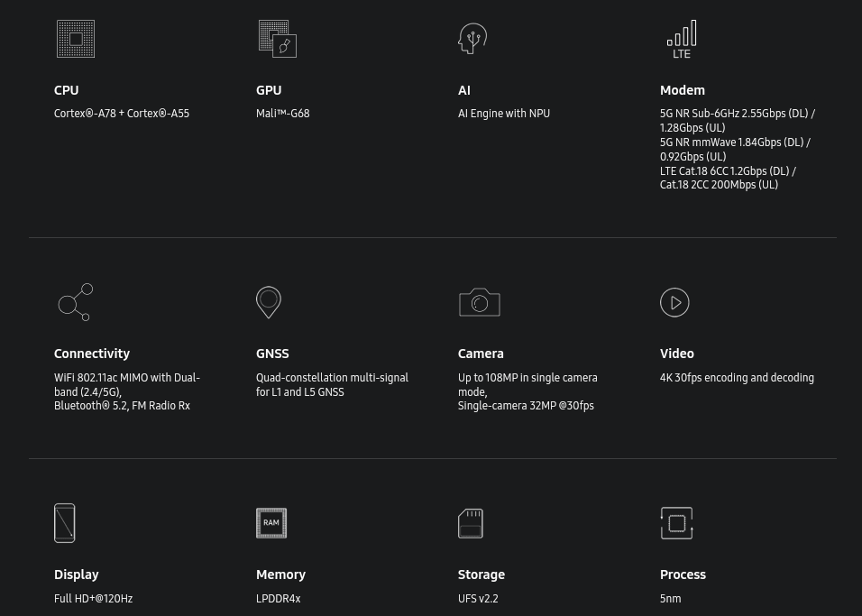Click the Display smartphone icon
The image size is (862, 616).
tap(65, 523)
